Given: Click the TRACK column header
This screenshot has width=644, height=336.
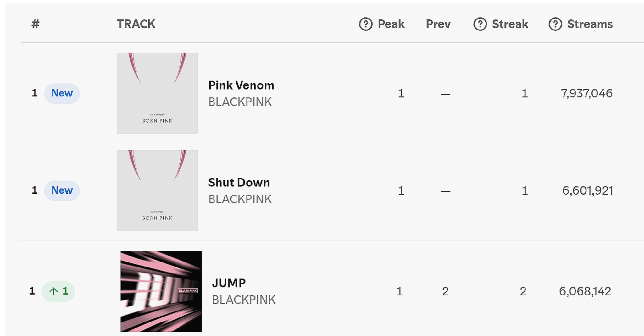Looking at the screenshot, I should (136, 24).
